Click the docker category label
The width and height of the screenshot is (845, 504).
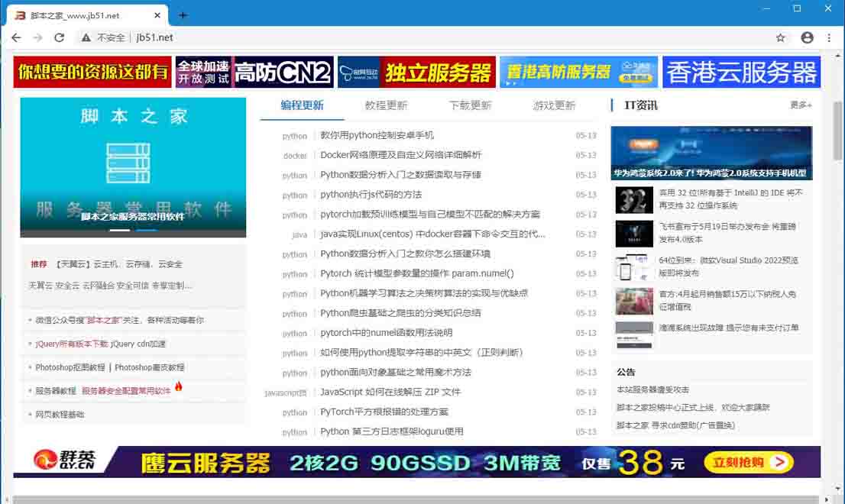[295, 156]
